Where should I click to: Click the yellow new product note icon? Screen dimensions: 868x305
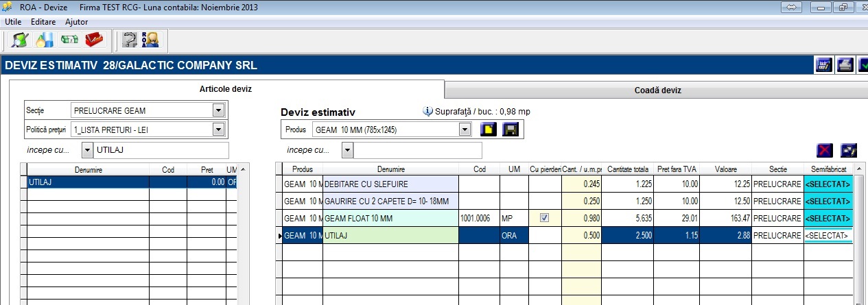[488, 129]
